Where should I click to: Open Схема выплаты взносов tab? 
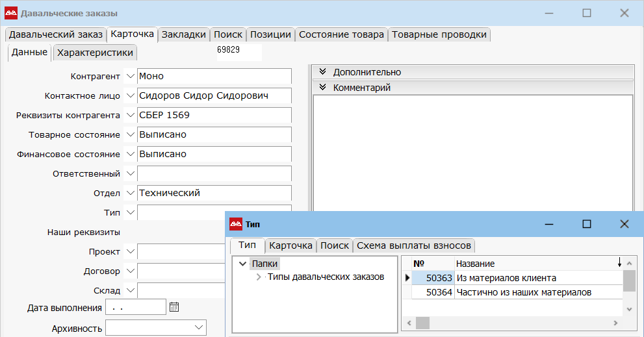415,245
